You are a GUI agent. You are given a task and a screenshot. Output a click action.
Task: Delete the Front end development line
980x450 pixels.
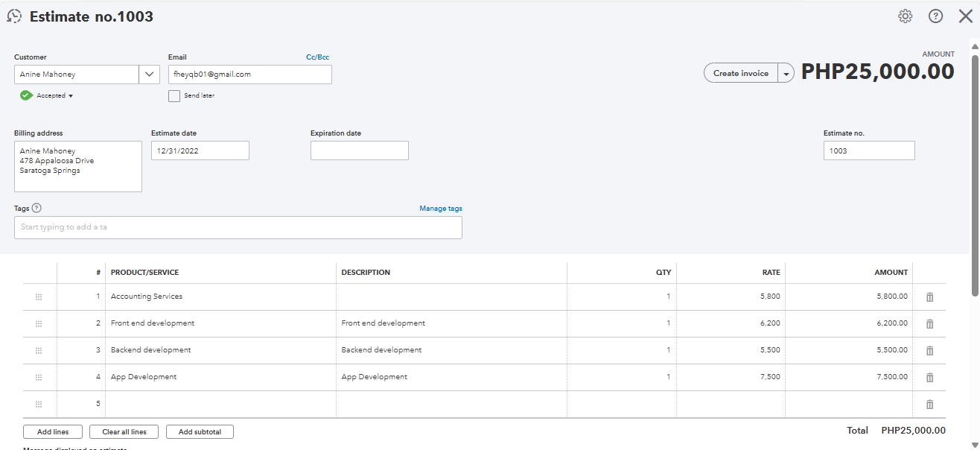tap(929, 323)
